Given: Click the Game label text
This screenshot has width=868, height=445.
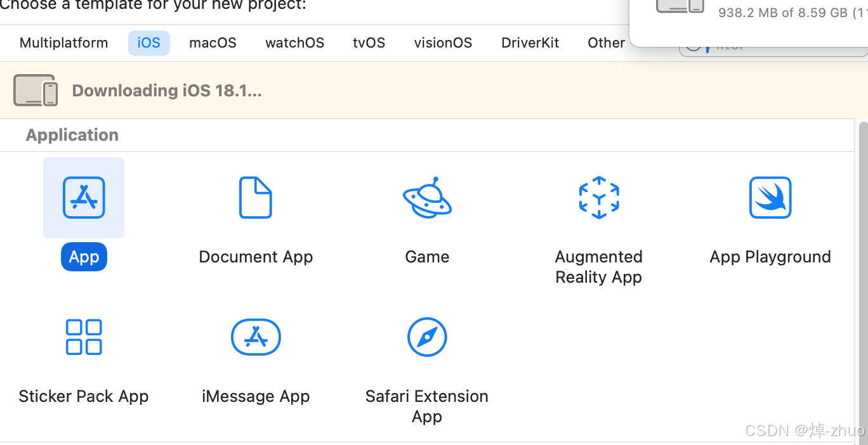Looking at the screenshot, I should [x=427, y=257].
